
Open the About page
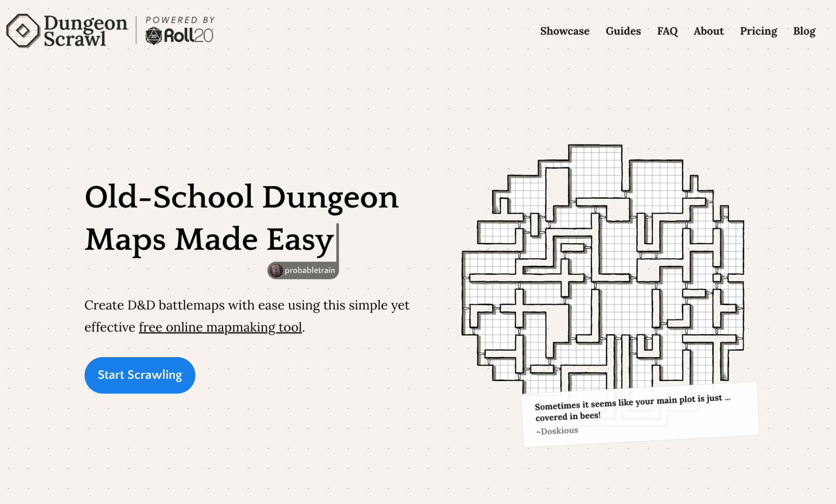(709, 31)
